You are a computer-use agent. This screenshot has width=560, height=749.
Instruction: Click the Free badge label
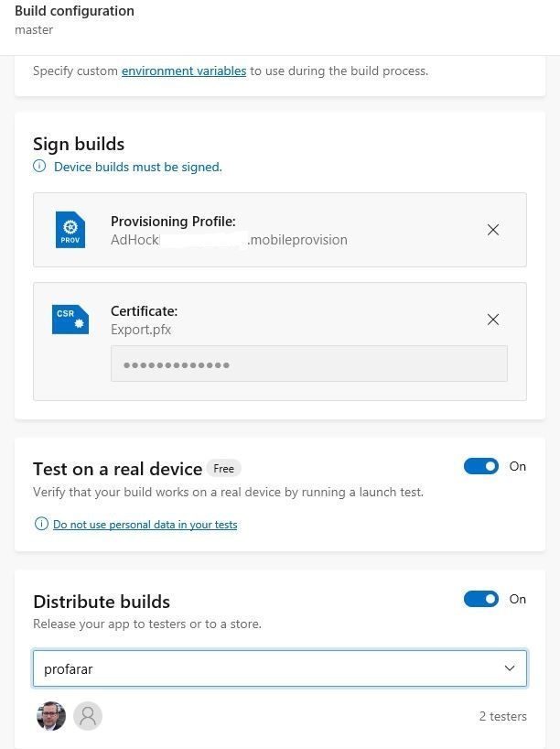(224, 469)
